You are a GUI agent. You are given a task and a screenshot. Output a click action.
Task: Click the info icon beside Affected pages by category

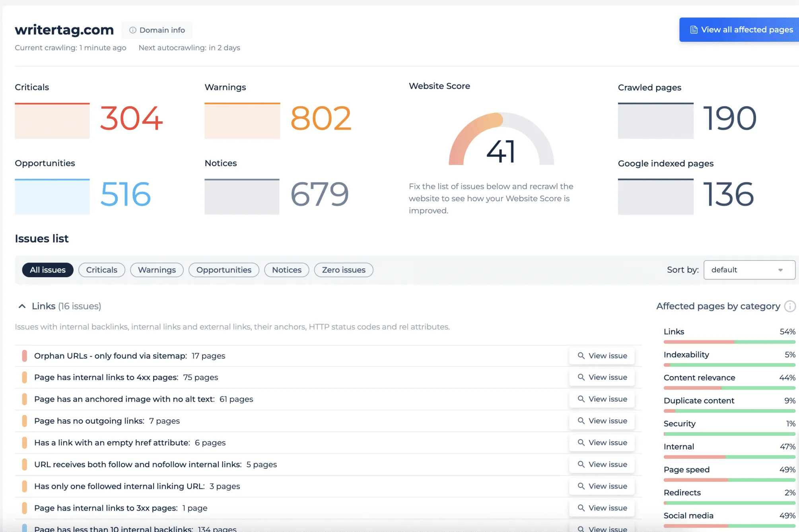coord(789,306)
